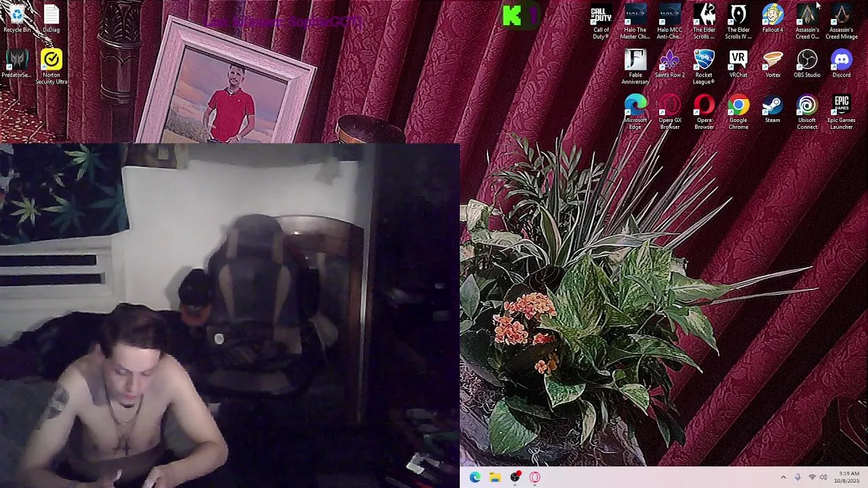
Task: Launch the PredatorSense desktop shortcut
Action: 17,64
